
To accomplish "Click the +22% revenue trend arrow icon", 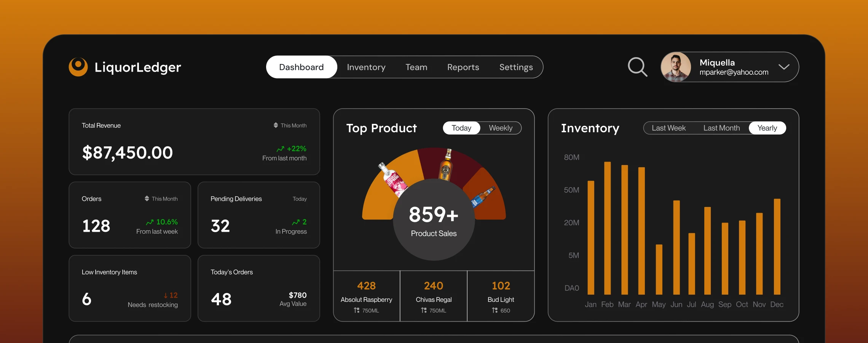I will tap(281, 149).
